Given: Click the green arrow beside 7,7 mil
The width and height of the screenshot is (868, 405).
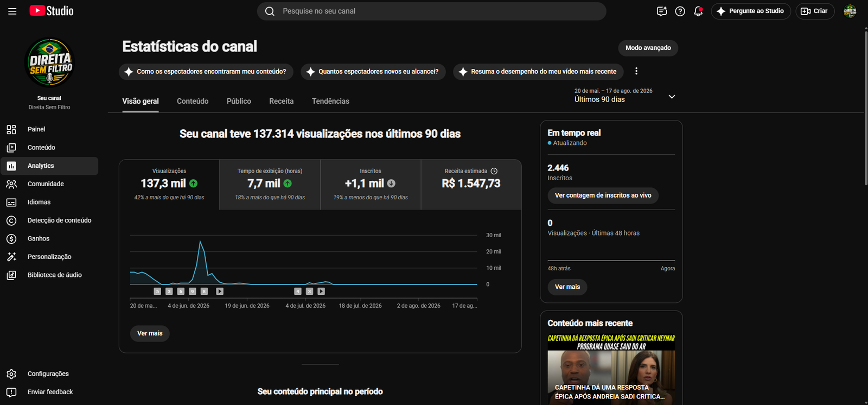Looking at the screenshot, I should point(288,183).
